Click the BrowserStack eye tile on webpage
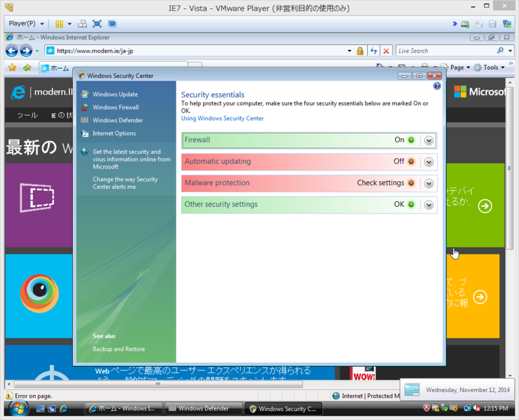519x420 pixels. click(x=39, y=296)
